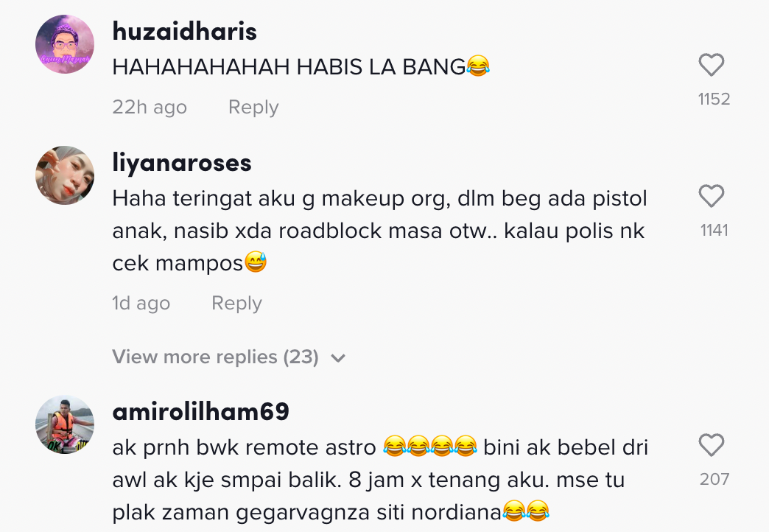Reply to huzaidharis's comment

pos(253,107)
